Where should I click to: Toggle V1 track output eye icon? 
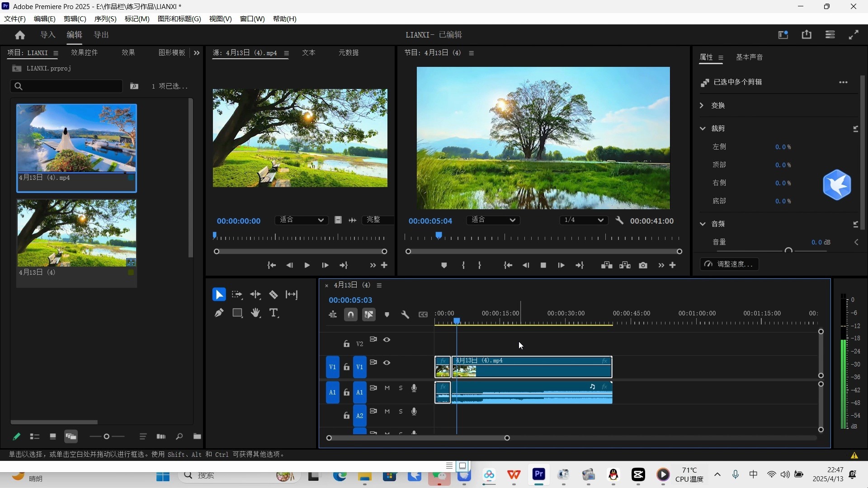387,362
